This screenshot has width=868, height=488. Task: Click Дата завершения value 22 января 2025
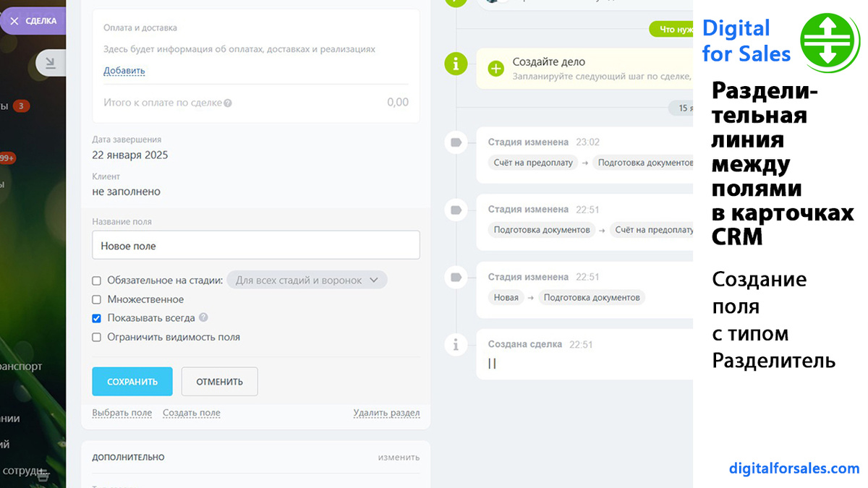tap(130, 155)
